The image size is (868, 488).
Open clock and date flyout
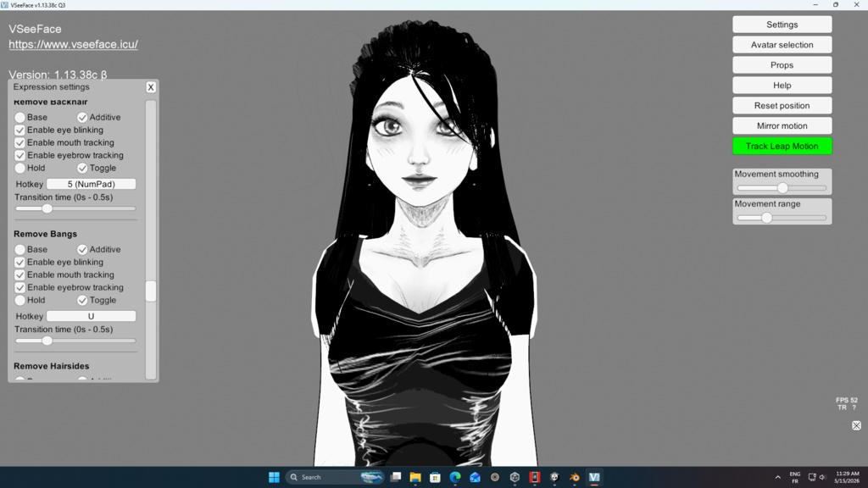(847, 477)
